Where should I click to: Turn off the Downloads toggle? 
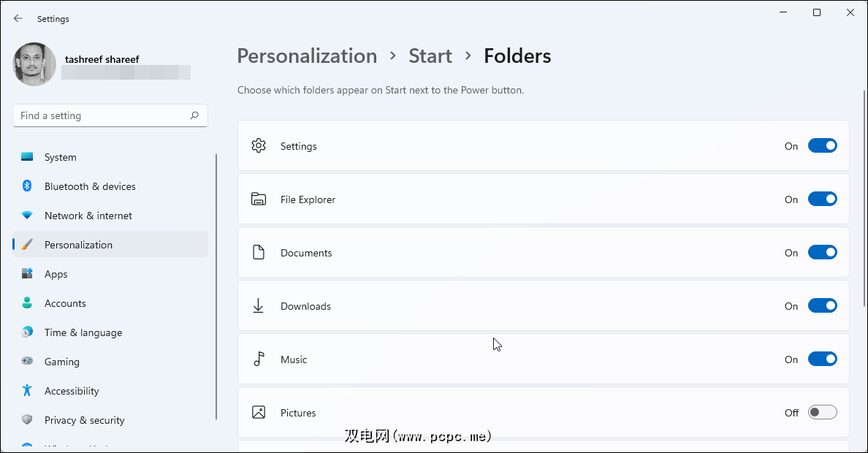coord(822,306)
